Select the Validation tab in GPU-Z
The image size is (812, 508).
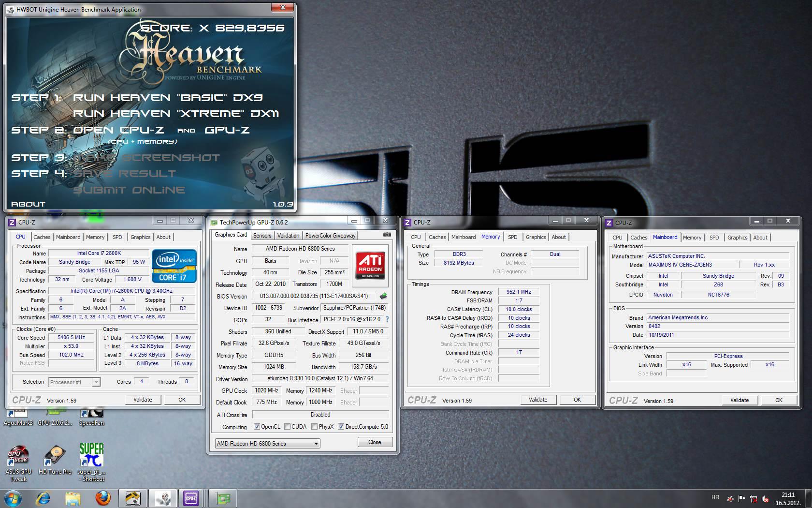(288, 236)
